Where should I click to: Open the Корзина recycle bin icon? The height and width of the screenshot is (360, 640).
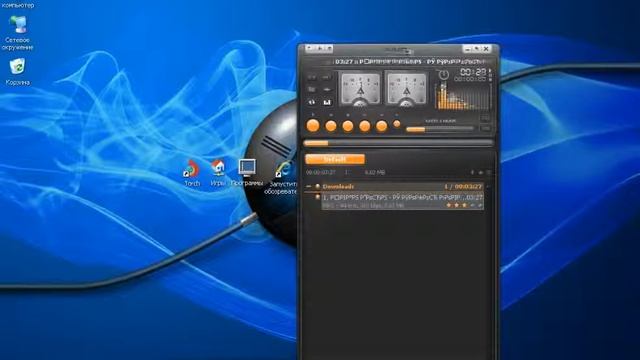point(17,71)
